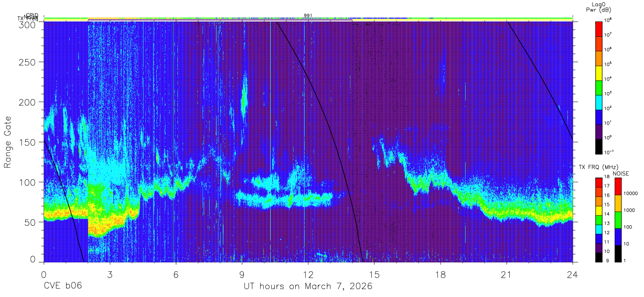Click the green segment of the Lag0 Pwr colorbar

(x=599, y=86)
